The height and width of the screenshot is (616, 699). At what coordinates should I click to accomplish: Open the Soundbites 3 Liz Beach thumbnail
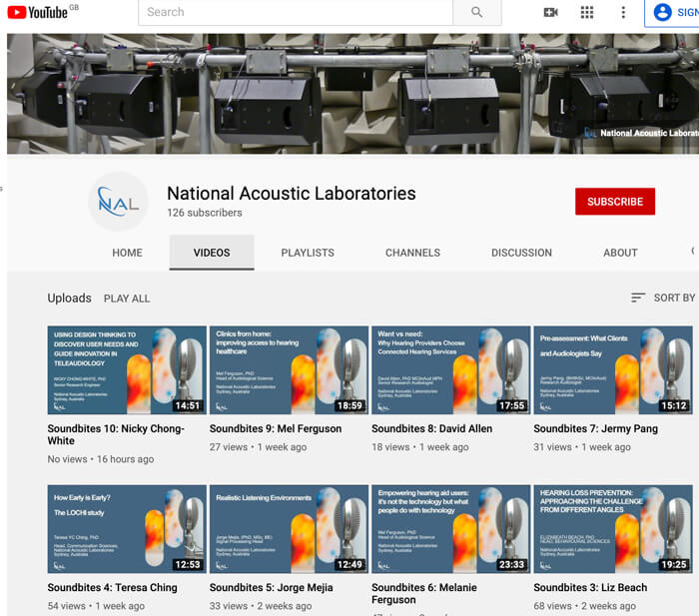coord(613,529)
